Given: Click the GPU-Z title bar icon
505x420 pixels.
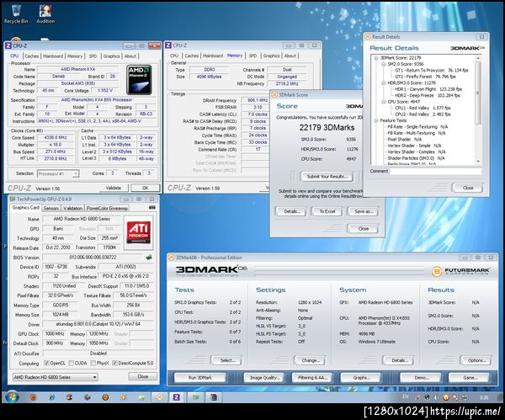Looking at the screenshot, I should 13,199.
